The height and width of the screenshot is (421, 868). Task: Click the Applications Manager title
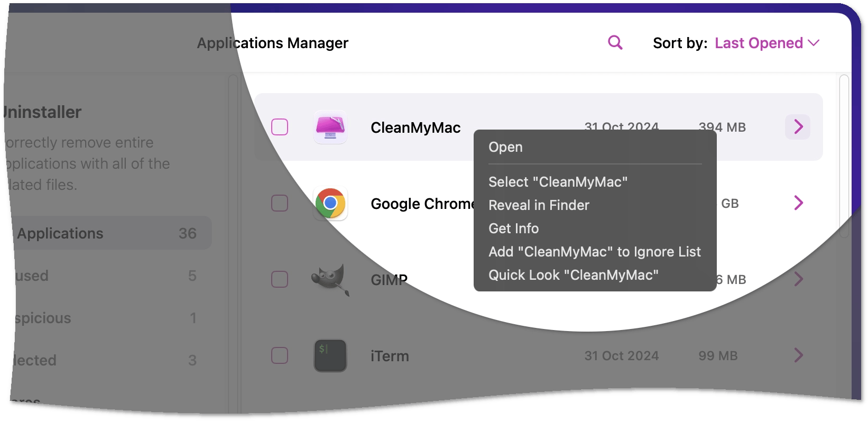pos(273,43)
